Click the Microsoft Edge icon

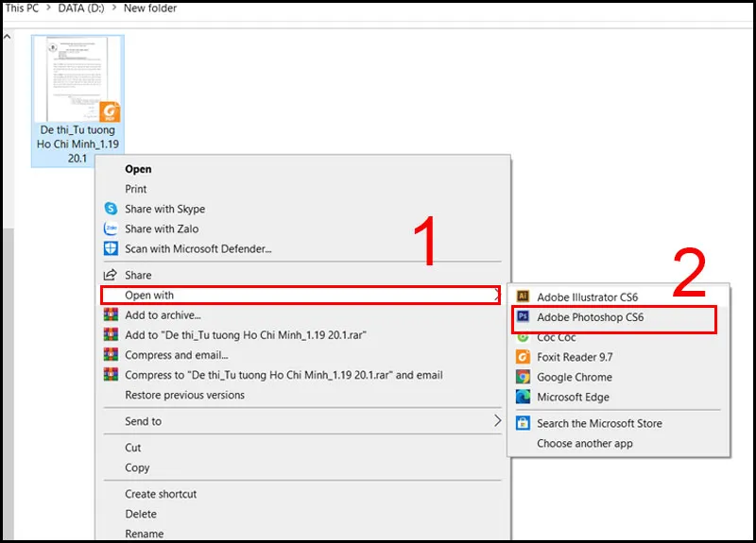tap(522, 397)
